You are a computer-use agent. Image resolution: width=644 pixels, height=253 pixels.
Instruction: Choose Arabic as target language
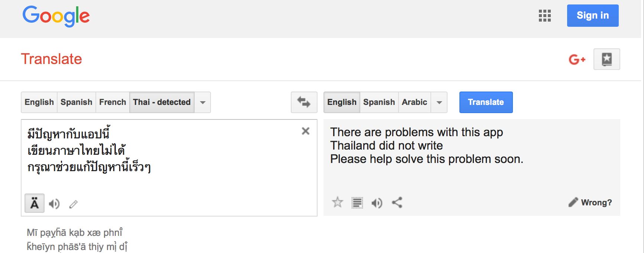414,102
